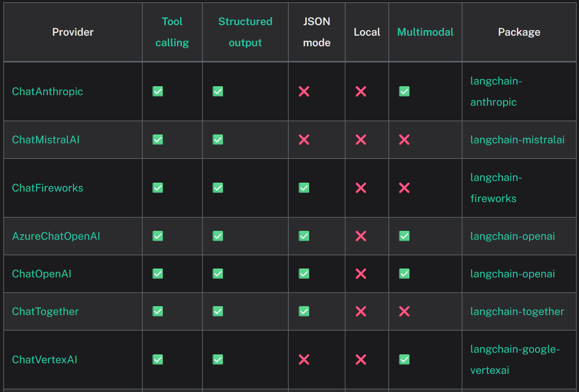Click ChatVertexAI multimodal checkmark icon

404,360
